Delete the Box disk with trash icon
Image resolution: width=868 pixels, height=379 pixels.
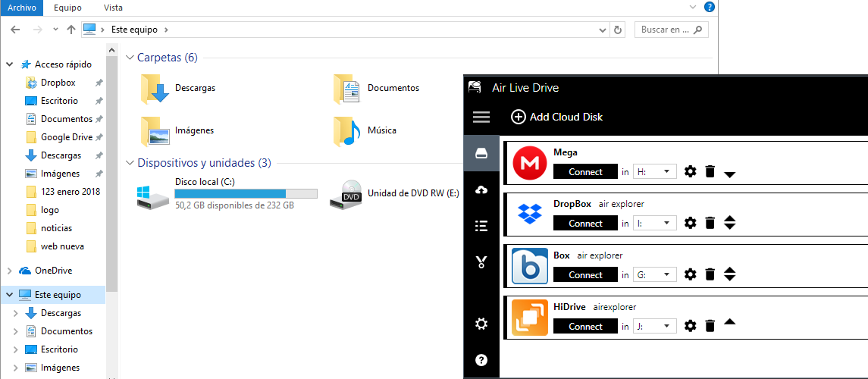point(710,274)
